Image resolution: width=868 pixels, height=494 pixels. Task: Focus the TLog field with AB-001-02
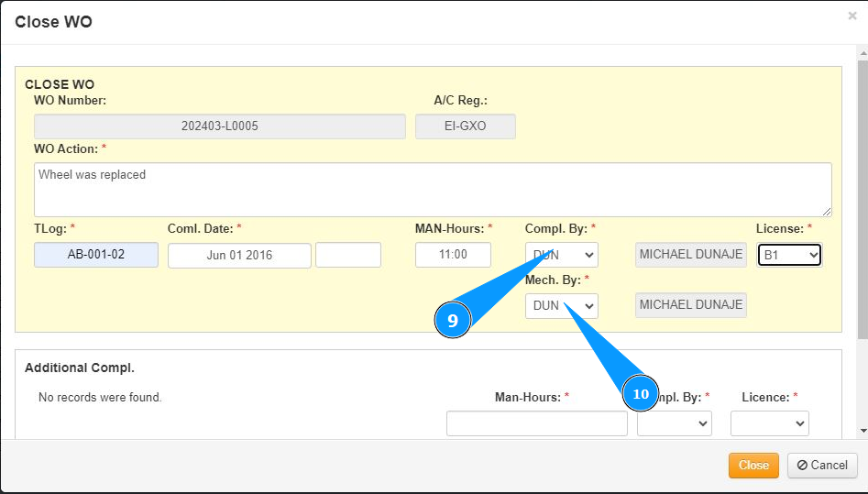(96, 255)
